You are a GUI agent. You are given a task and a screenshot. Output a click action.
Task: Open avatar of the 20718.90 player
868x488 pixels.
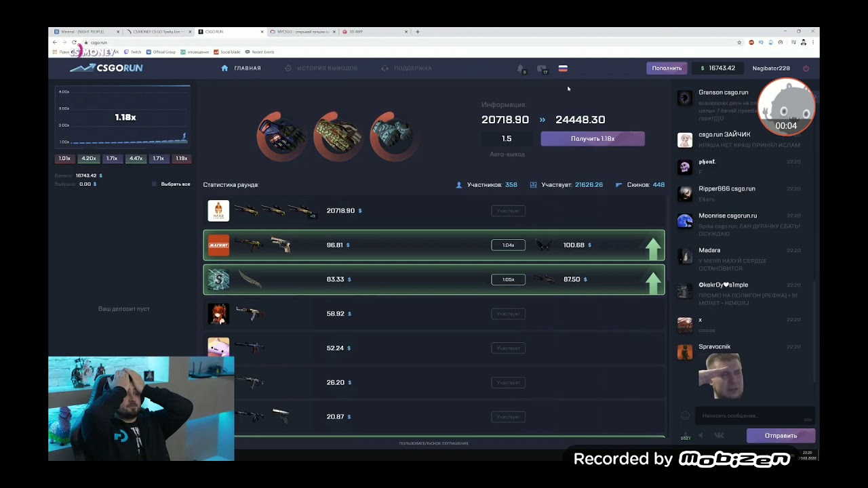(218, 211)
